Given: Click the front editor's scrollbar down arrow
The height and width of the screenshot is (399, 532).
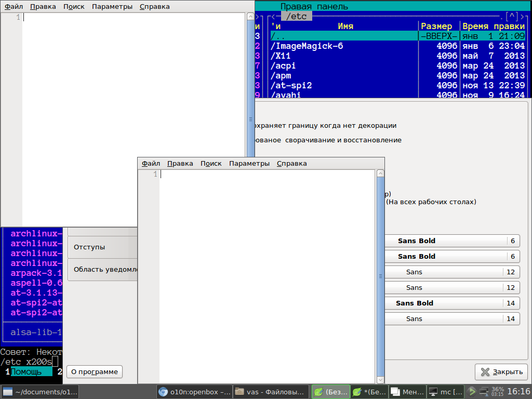Looking at the screenshot, I should [x=380, y=379].
